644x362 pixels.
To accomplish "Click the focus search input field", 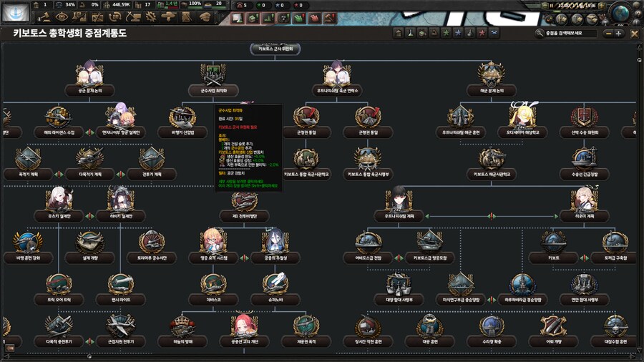I will point(569,33).
